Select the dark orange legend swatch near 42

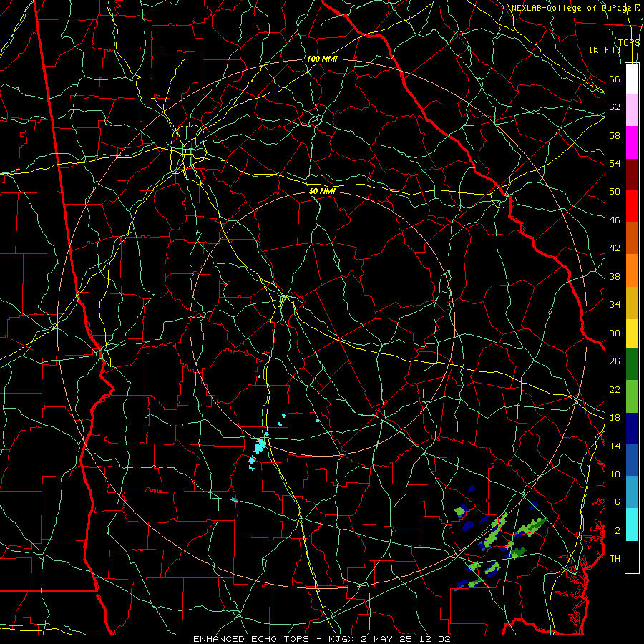[x=632, y=238]
